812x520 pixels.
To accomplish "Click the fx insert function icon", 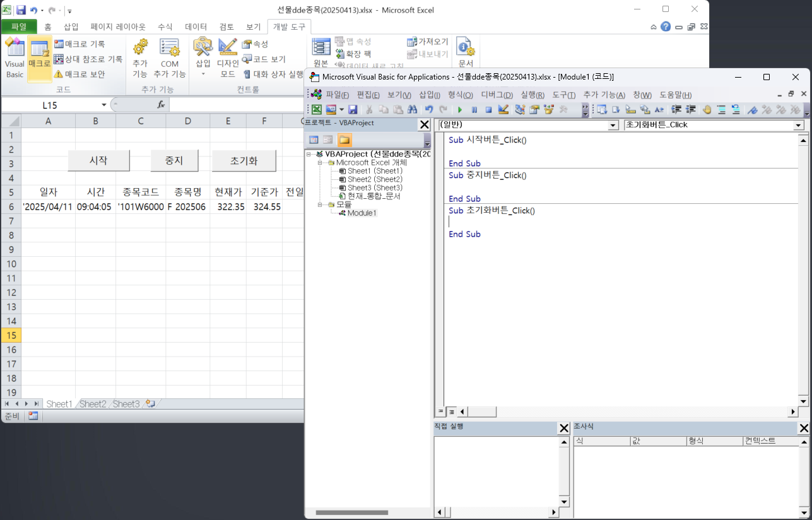I will tap(161, 105).
